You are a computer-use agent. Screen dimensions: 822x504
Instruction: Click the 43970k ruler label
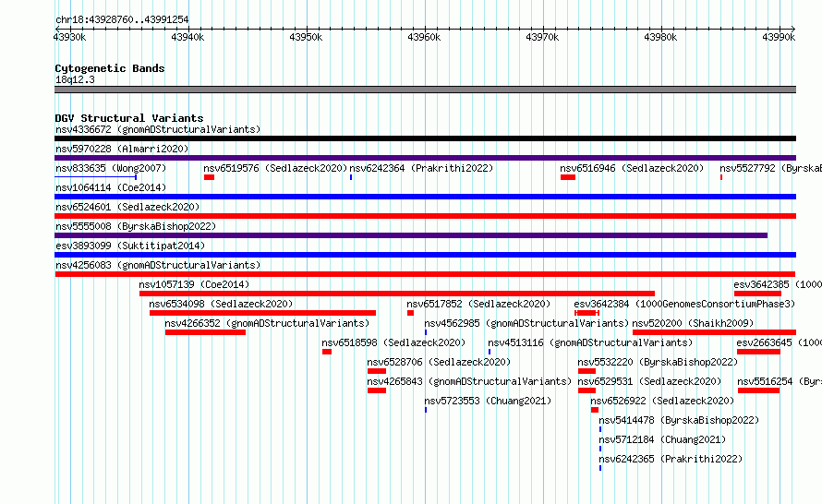coord(542,37)
